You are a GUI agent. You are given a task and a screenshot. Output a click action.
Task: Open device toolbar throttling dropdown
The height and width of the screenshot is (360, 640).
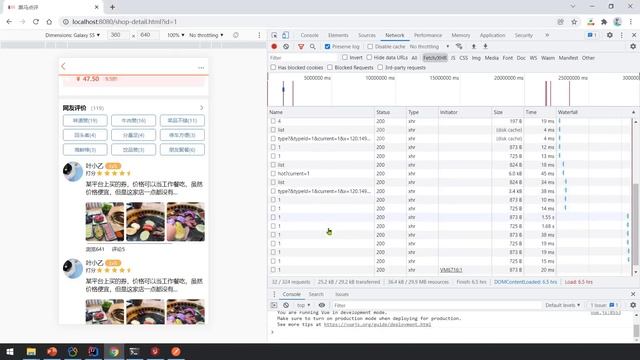point(206,35)
